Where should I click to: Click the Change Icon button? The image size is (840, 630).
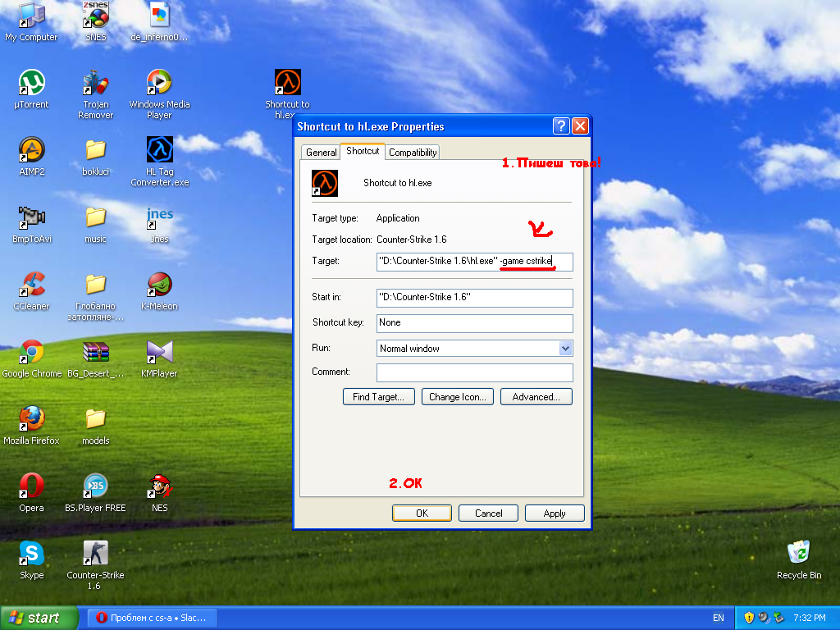458,397
